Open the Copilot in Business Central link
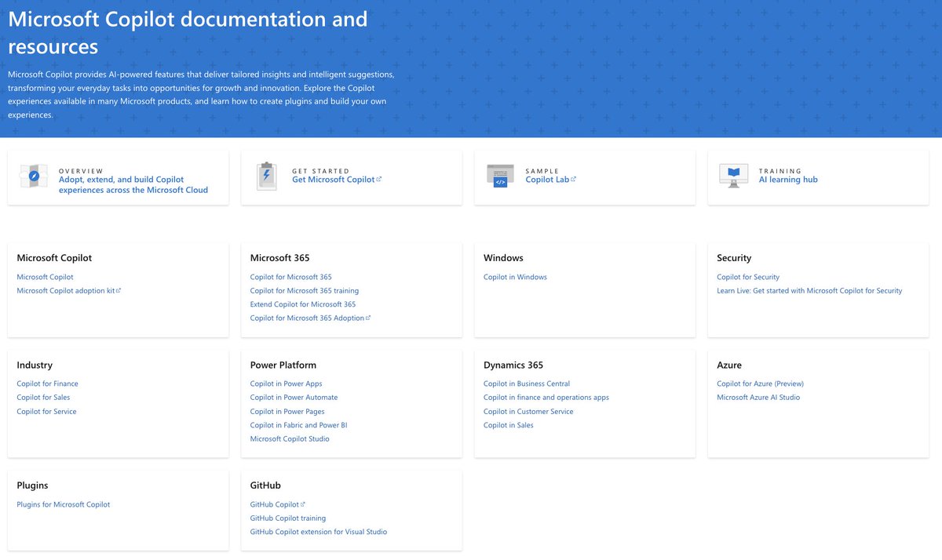Screen dimensions: 942x560 527,384
